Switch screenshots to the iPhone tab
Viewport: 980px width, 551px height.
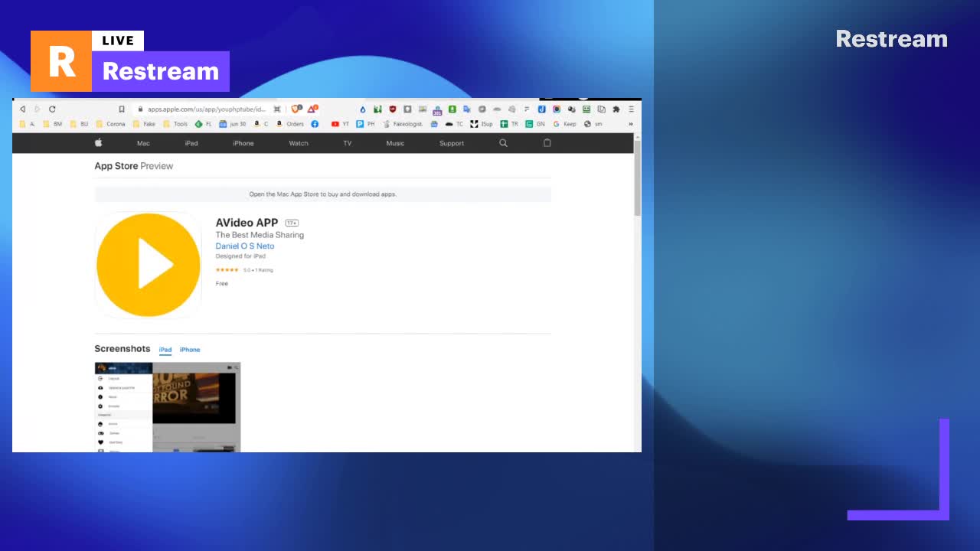tap(190, 350)
